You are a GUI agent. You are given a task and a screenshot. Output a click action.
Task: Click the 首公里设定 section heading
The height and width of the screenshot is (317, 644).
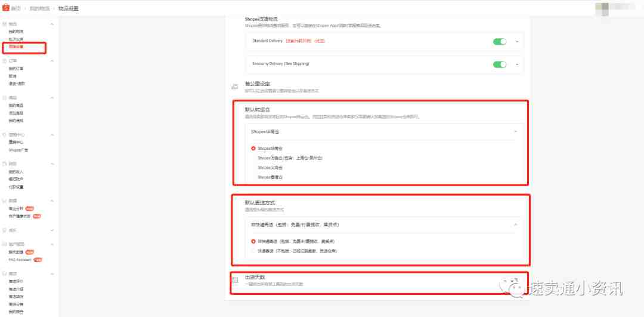[x=258, y=84]
